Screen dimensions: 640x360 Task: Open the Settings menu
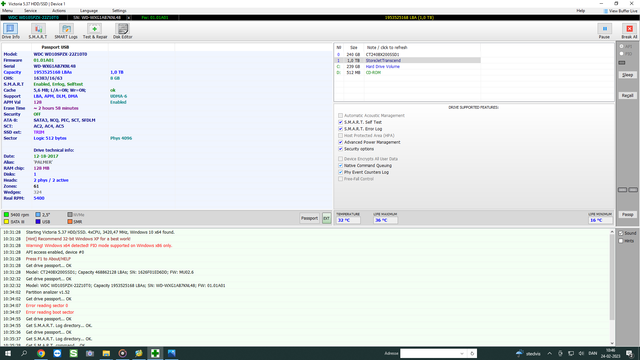point(119,11)
